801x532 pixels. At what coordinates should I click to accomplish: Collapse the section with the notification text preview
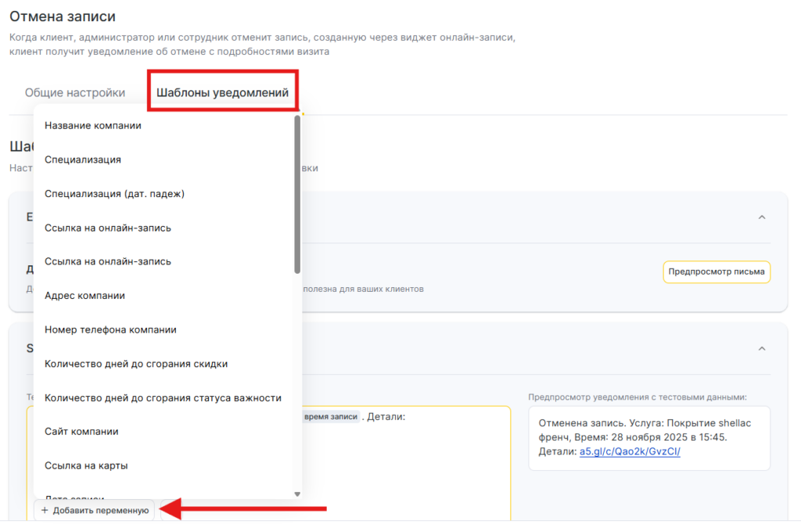click(x=762, y=348)
